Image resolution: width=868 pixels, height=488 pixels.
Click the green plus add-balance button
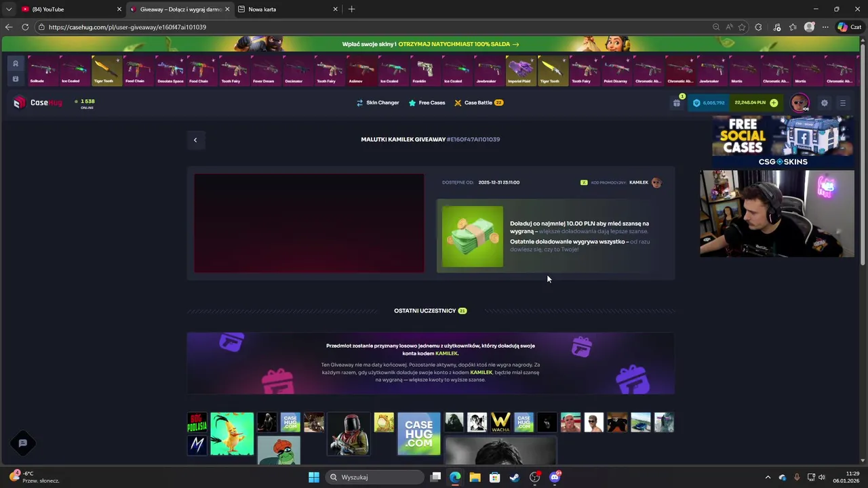[774, 103]
